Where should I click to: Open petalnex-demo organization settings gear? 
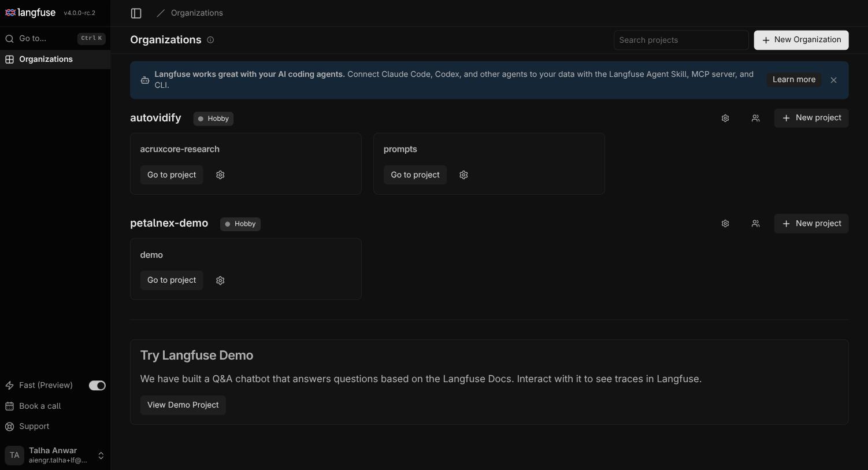(725, 224)
